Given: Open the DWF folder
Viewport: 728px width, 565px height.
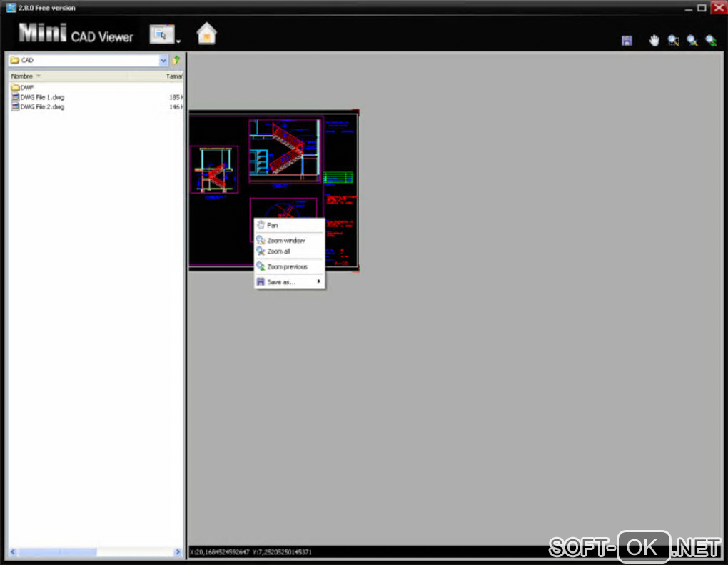Looking at the screenshot, I should point(22,87).
